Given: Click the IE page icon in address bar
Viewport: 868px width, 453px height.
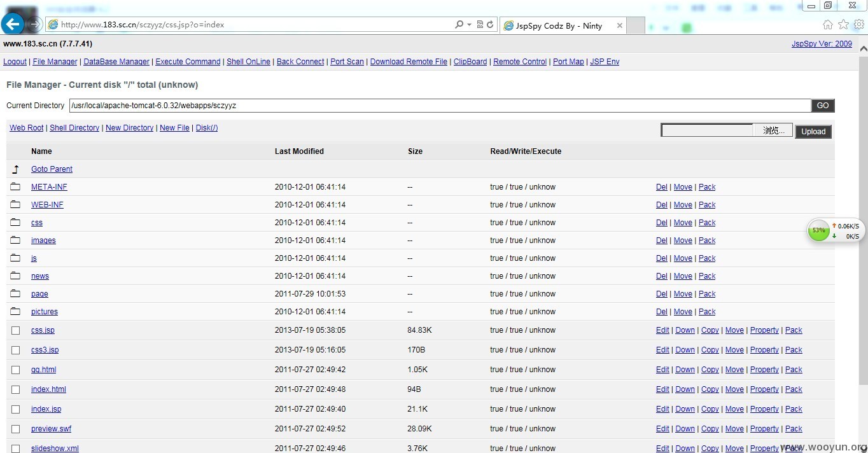Looking at the screenshot, I should point(53,25).
